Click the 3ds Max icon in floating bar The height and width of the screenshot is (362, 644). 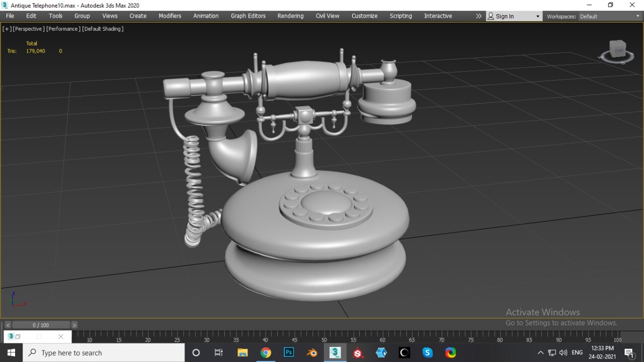tap(11, 336)
